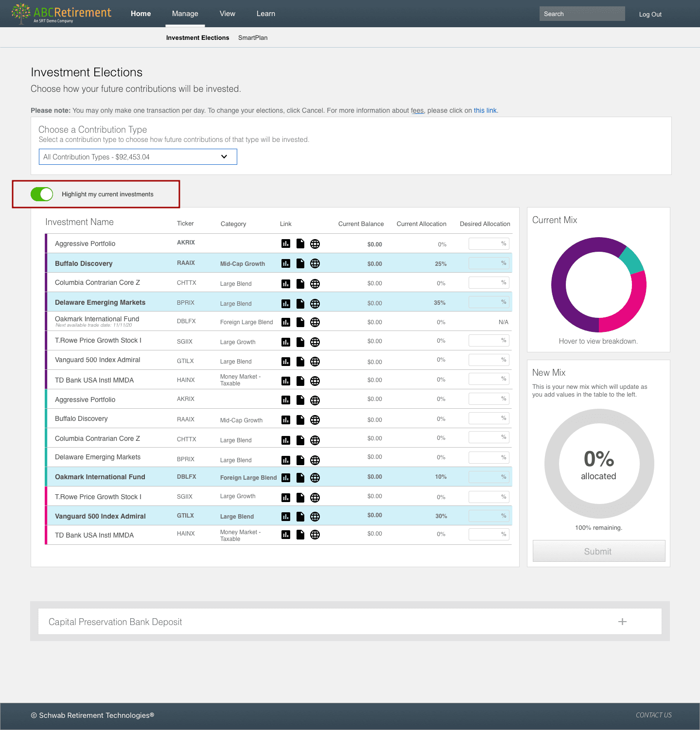
Task: Click desired allocation field for Buffalo Discovery 25% row
Action: tap(489, 263)
